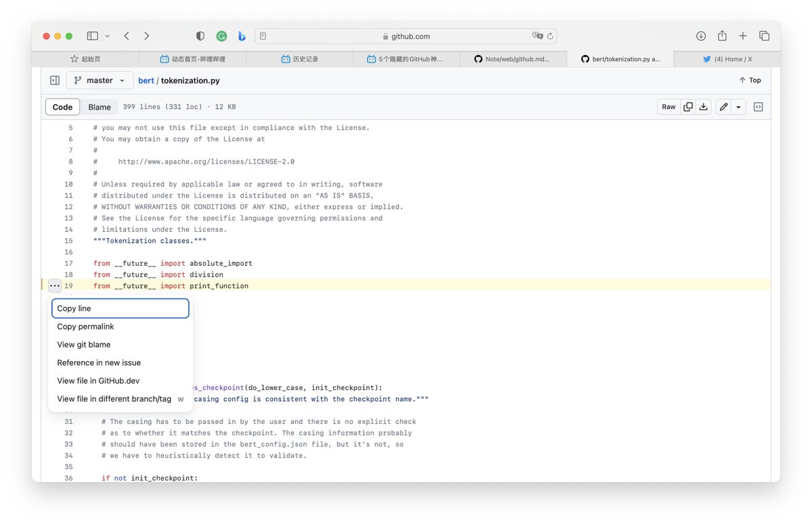The width and height of the screenshot is (812, 524).
Task: Open the Grammarly extension
Action: 221,36
